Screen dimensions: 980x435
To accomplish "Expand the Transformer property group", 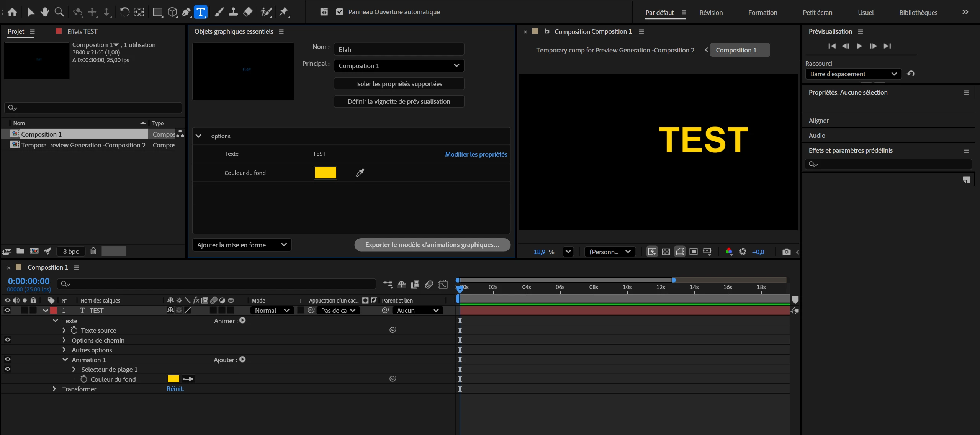I will point(54,389).
